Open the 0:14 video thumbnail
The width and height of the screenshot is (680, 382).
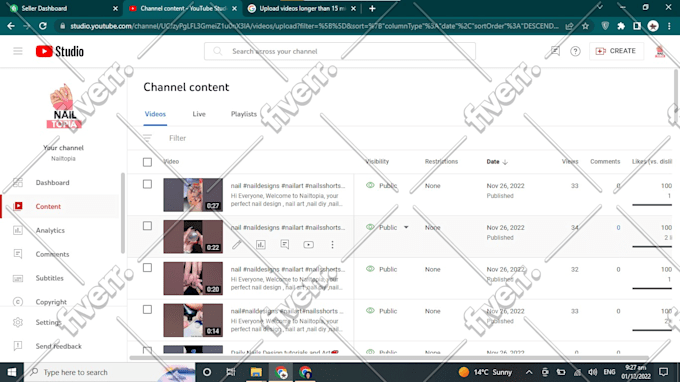pos(193,320)
